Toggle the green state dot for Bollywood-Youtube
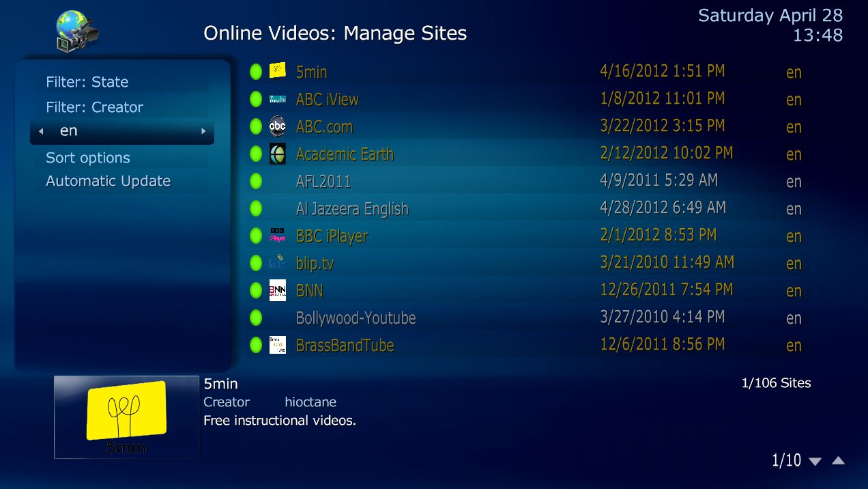The height and width of the screenshot is (489, 868). [256, 318]
